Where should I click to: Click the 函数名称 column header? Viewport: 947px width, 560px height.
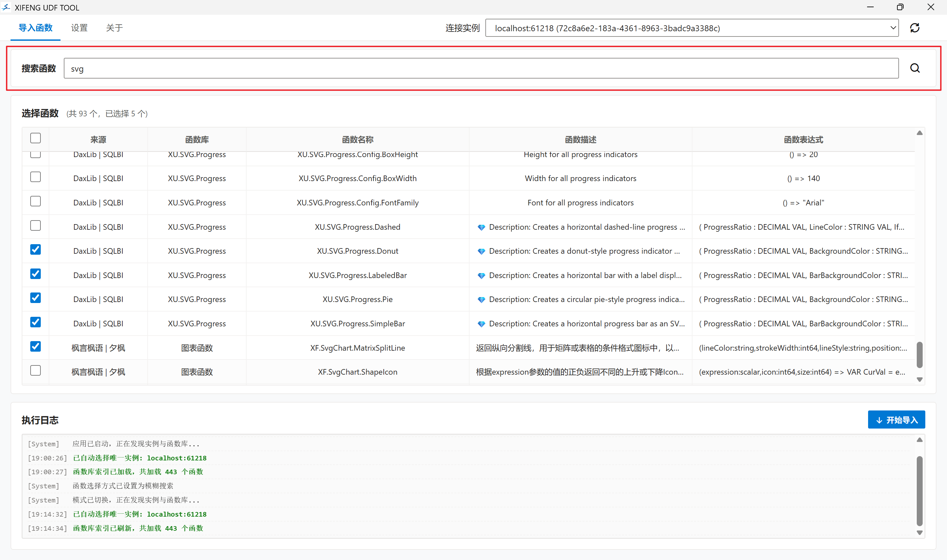coord(357,140)
